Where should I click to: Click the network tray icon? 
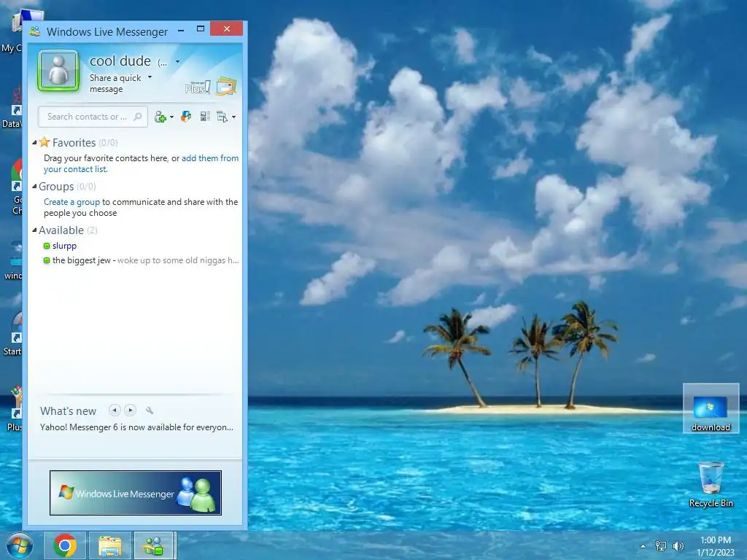coord(661,545)
